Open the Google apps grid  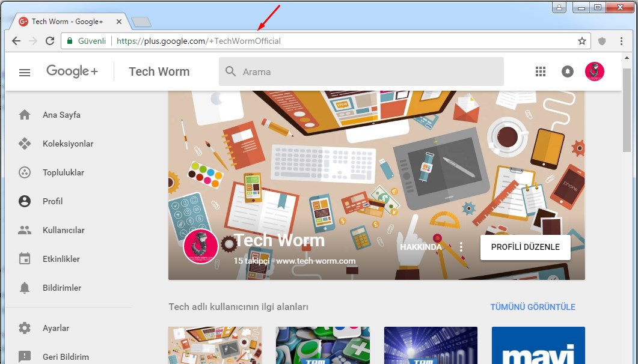pyautogui.click(x=540, y=71)
